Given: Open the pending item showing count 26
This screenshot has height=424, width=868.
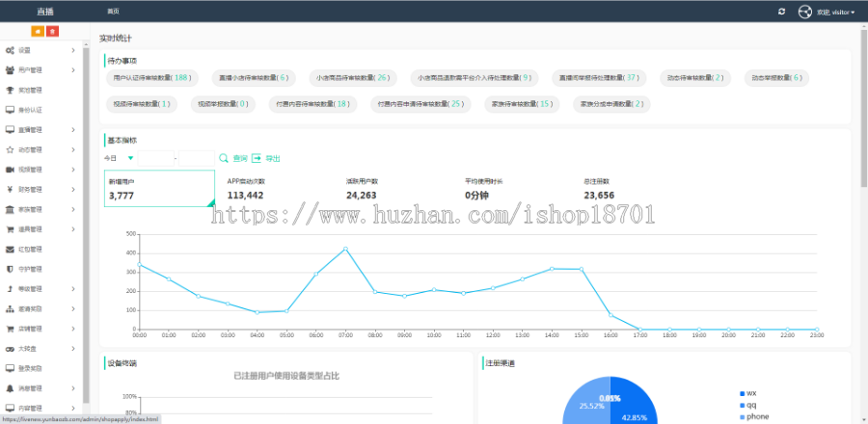Looking at the screenshot, I should pos(353,78).
